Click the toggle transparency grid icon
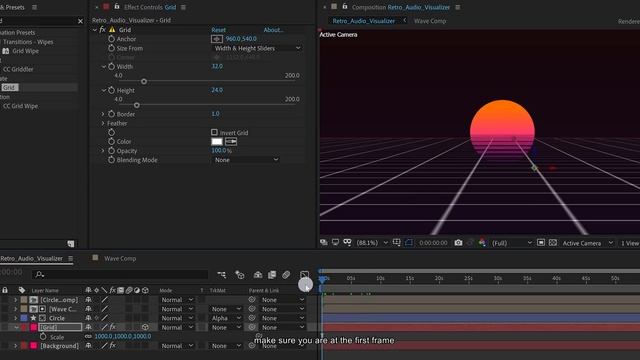The width and height of the screenshot is (640, 360). pos(553,243)
